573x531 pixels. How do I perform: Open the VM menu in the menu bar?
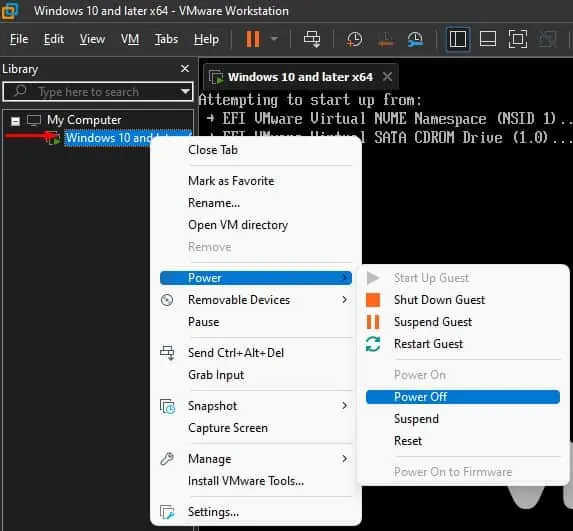point(130,39)
